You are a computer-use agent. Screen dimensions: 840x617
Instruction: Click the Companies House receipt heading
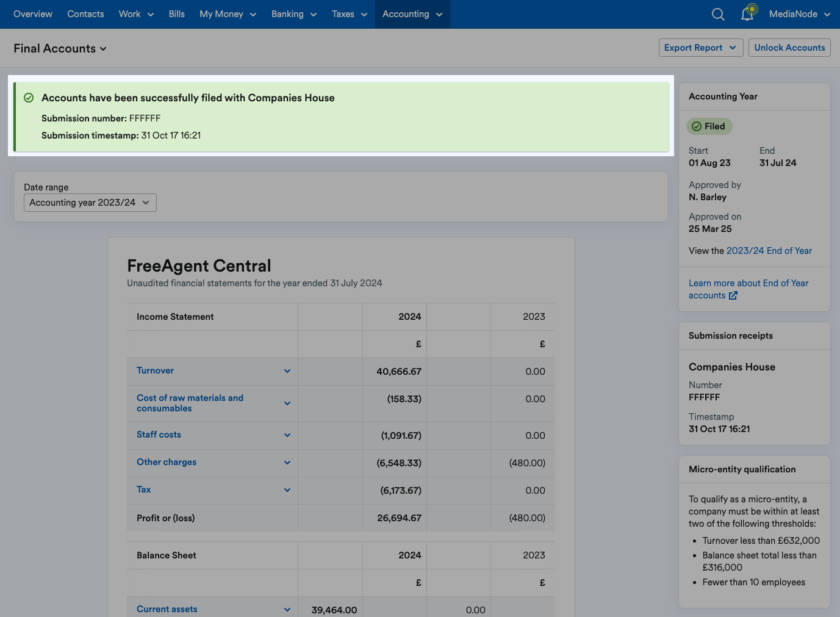[x=732, y=367]
